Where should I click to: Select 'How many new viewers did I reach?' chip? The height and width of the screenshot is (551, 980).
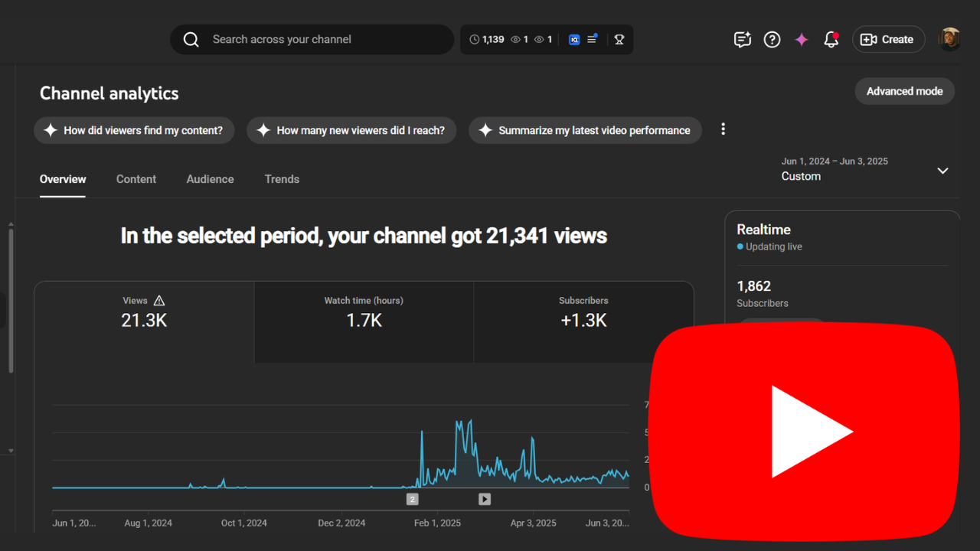pos(351,130)
